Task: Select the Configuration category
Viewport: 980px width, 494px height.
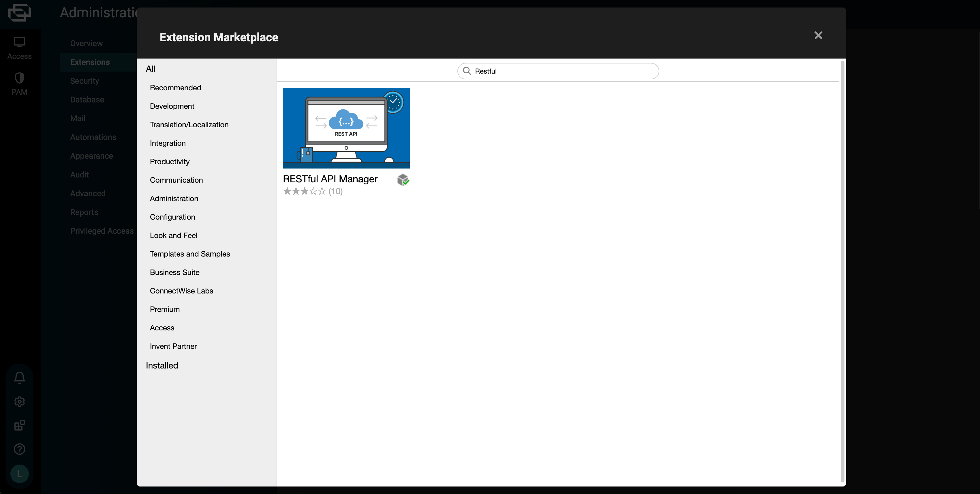Action: tap(172, 217)
